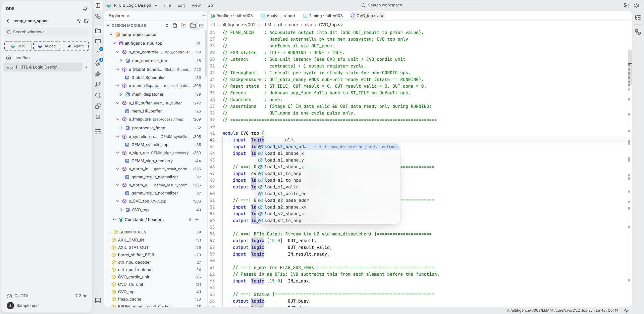Open the search magnifier in activity bar

pos(98,95)
